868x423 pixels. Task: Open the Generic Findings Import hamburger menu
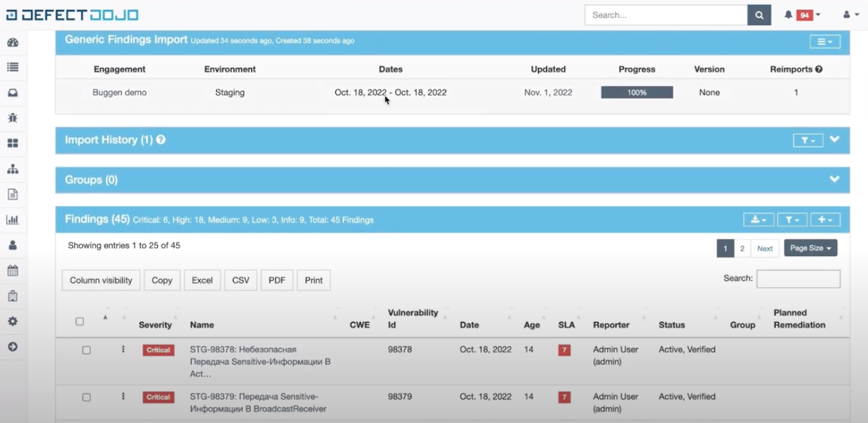824,42
